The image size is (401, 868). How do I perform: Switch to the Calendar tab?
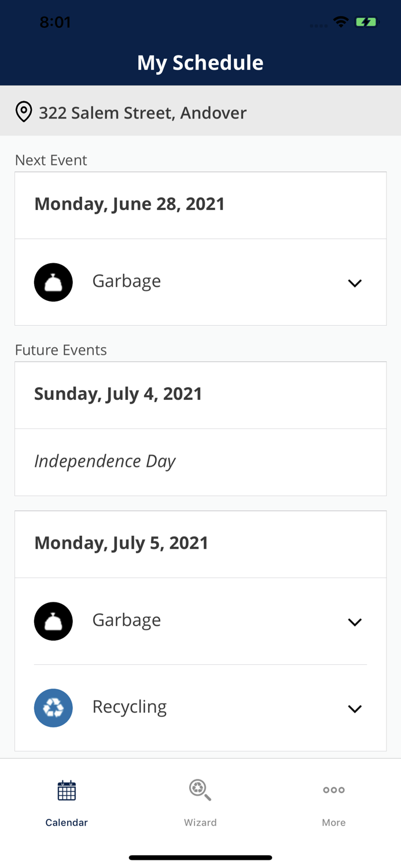tap(67, 803)
